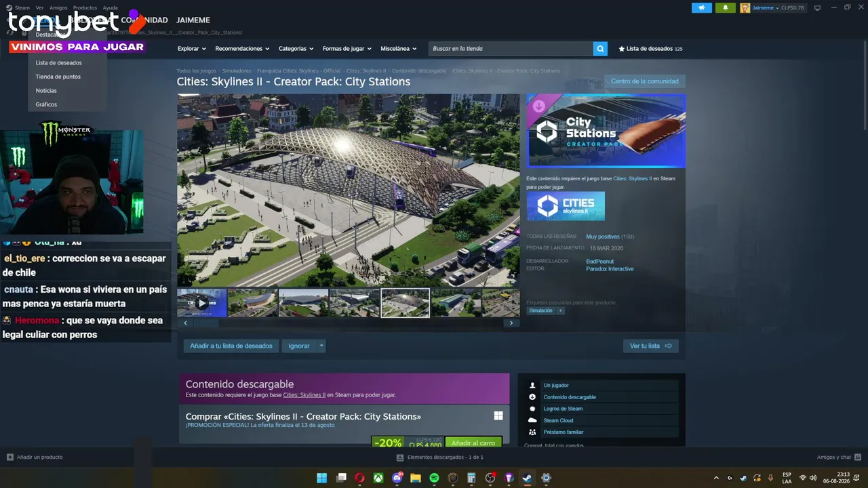Expand the Recomendaciones dropdown
This screenshot has width=868, height=488.
coord(242,49)
